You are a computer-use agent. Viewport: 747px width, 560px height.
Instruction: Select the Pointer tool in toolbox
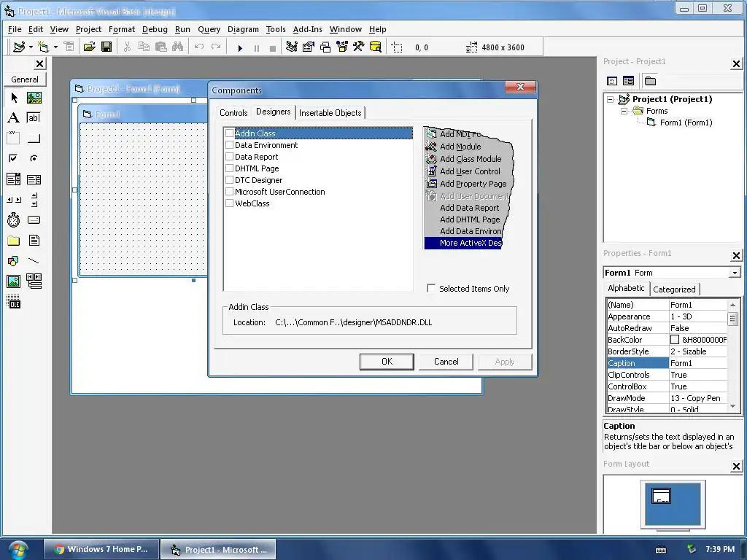[14, 98]
